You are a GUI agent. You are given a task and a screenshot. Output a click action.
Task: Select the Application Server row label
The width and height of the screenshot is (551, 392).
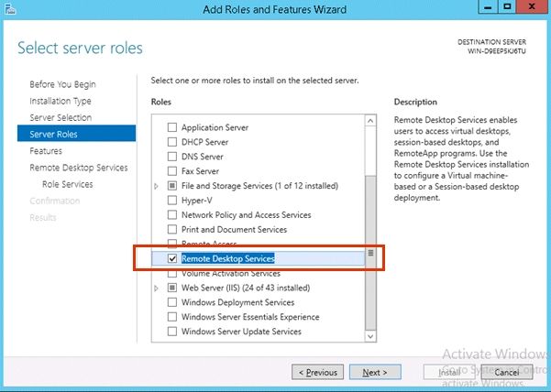[215, 127]
